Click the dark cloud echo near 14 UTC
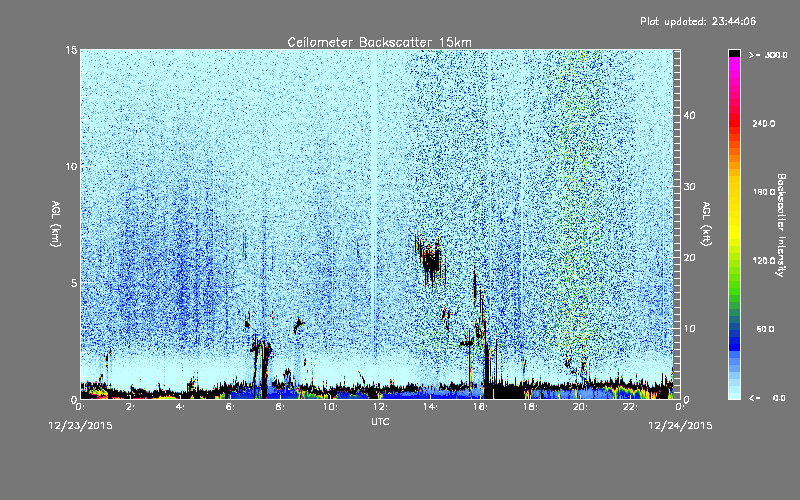This screenshot has height=500, width=800. pyautogui.click(x=431, y=261)
